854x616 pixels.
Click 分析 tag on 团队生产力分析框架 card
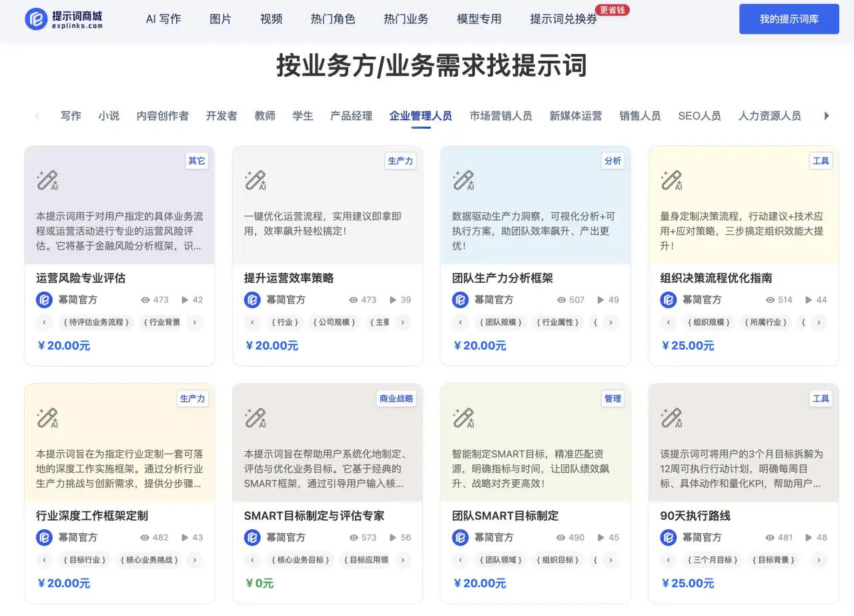click(612, 161)
